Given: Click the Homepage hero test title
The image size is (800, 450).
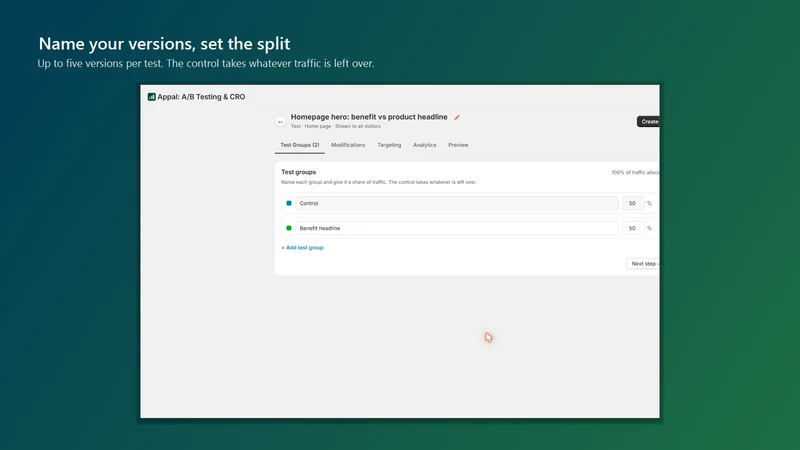Looking at the screenshot, I should [x=369, y=117].
